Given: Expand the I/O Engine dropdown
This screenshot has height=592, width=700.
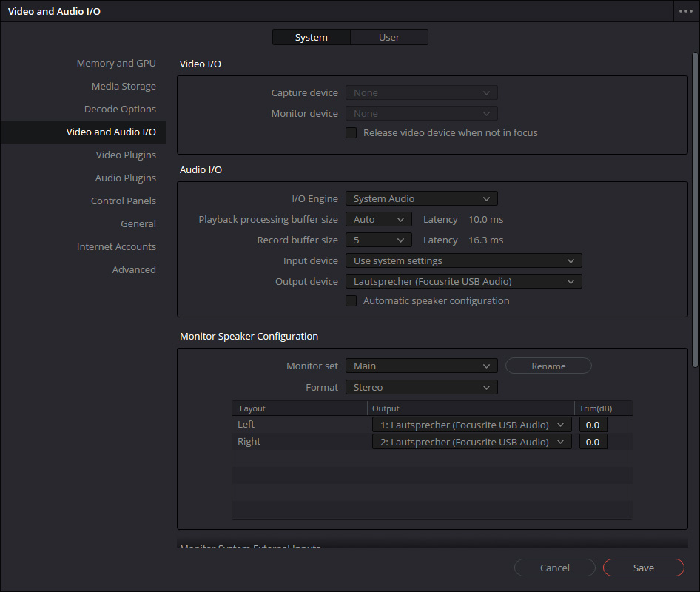Looking at the screenshot, I should tap(421, 198).
